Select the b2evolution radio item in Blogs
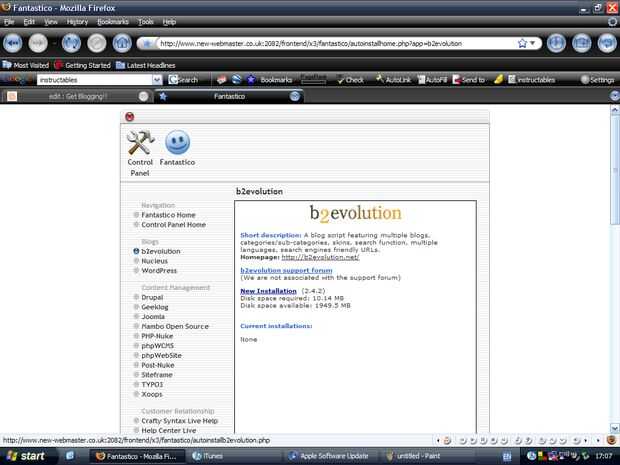620x465 pixels. click(x=136, y=251)
